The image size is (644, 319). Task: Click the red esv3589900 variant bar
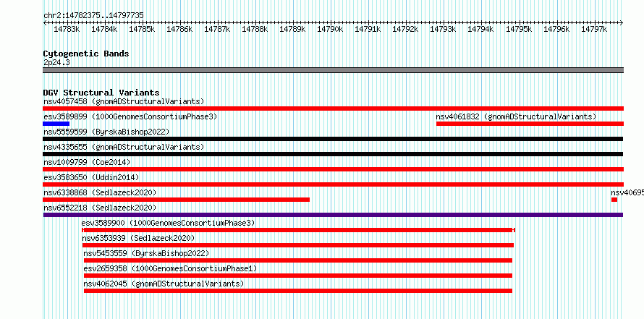pyautogui.click(x=299, y=230)
